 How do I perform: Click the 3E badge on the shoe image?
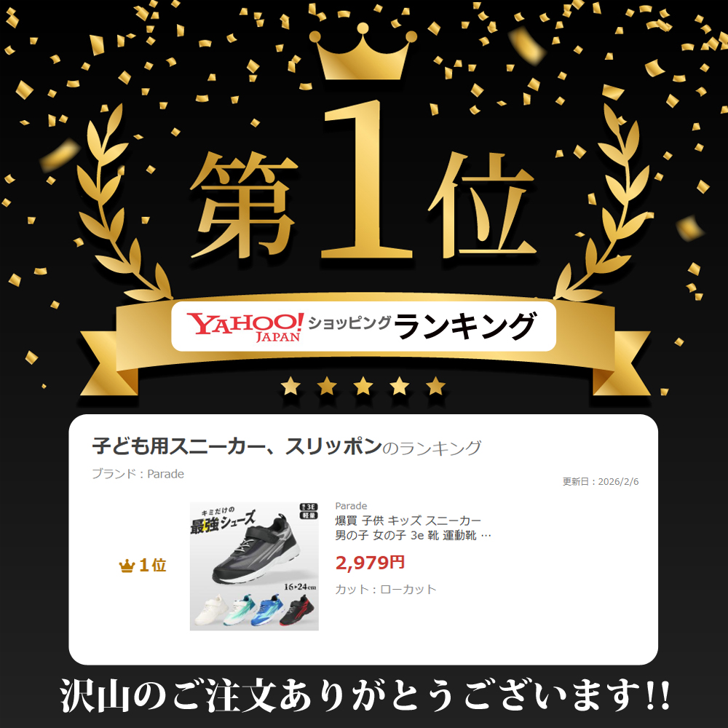click(x=309, y=507)
